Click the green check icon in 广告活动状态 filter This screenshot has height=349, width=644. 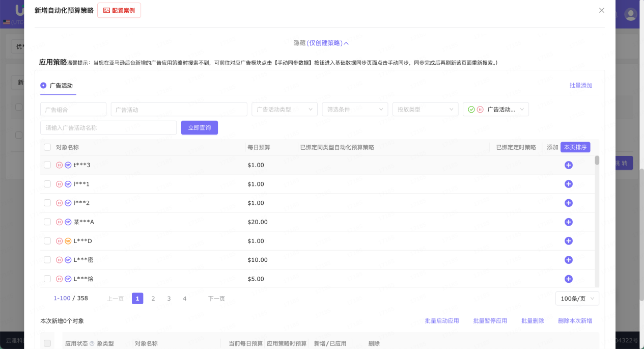point(471,109)
